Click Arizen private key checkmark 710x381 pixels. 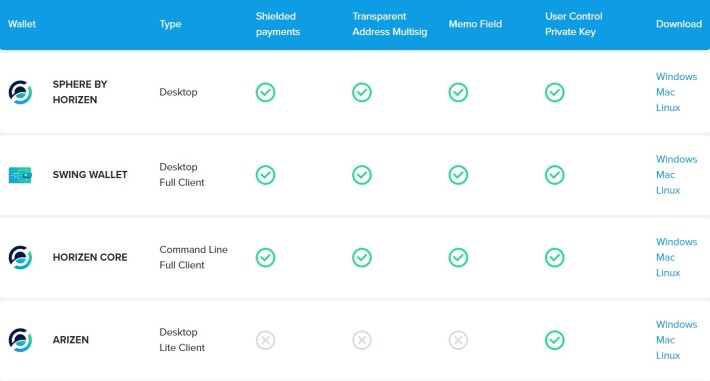(x=555, y=340)
